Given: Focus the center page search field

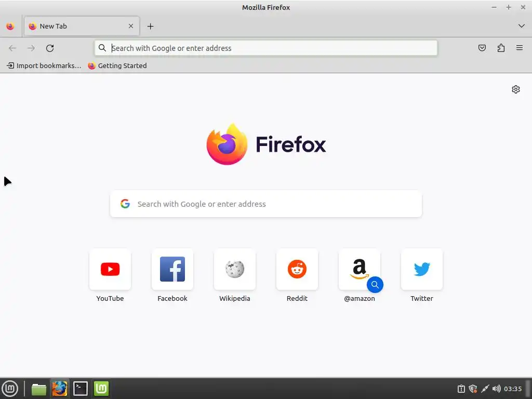Looking at the screenshot, I should (x=266, y=204).
